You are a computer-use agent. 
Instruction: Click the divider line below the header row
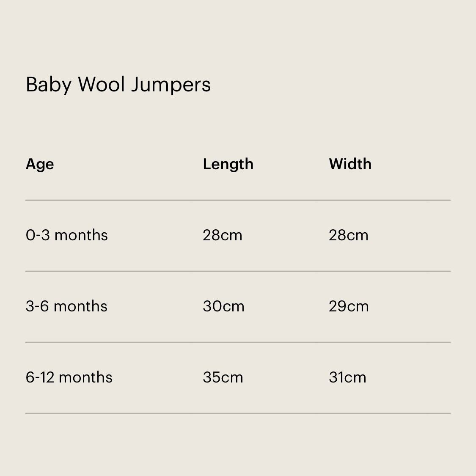tap(238, 200)
